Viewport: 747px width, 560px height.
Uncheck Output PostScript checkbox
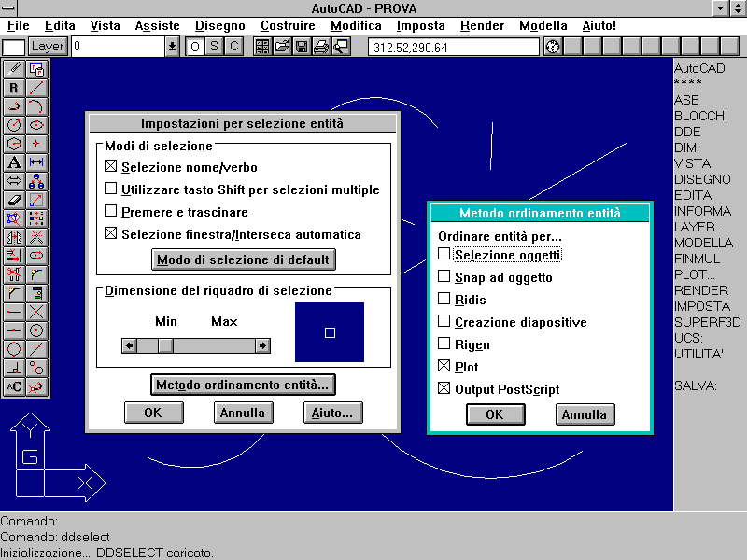point(444,388)
